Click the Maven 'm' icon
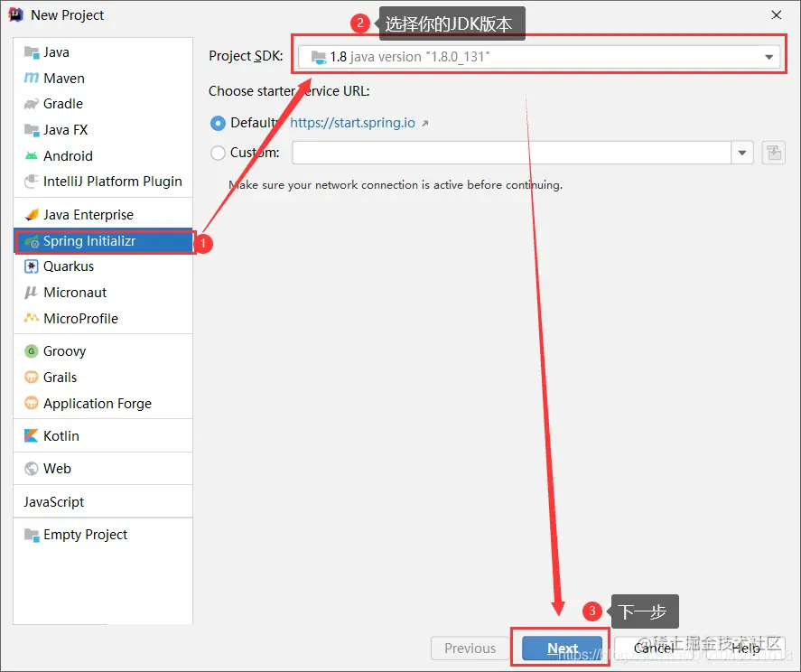 coord(32,79)
